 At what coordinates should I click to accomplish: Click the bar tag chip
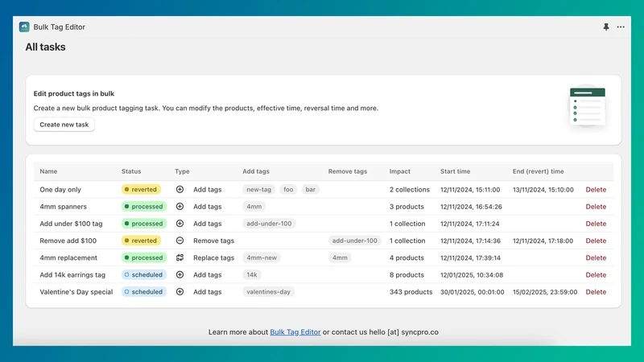pos(311,189)
